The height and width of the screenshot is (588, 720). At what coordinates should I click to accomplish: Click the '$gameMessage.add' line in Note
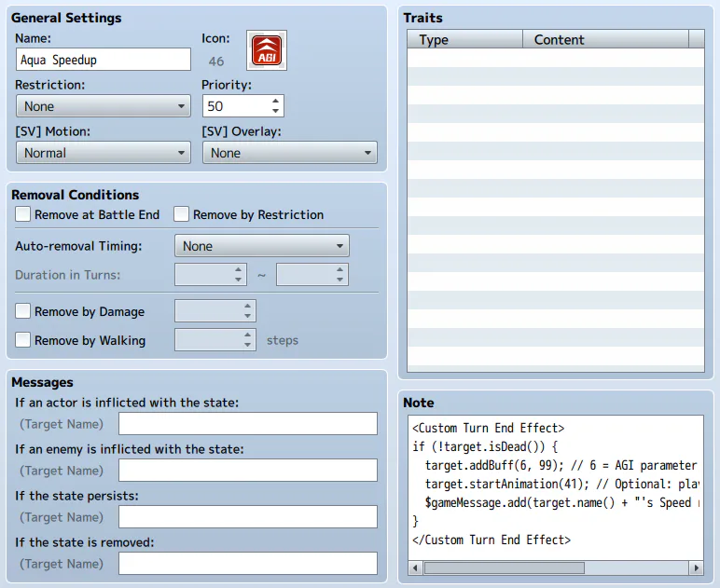562,502
